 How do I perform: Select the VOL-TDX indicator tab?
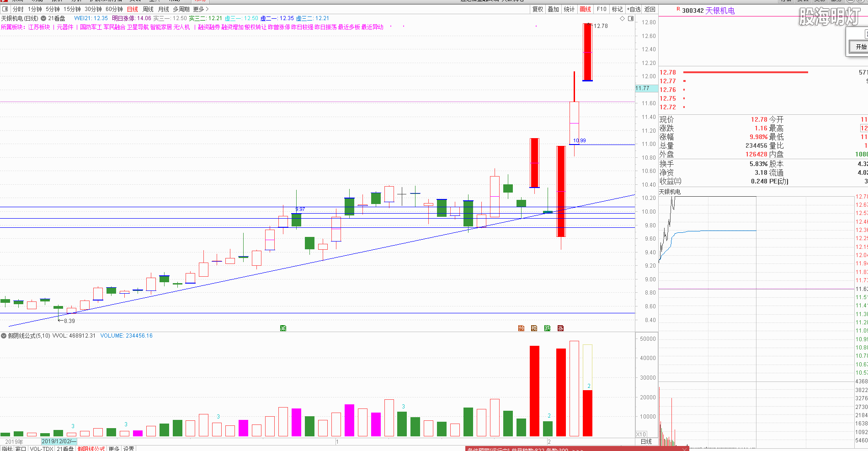pyautogui.click(x=42, y=449)
